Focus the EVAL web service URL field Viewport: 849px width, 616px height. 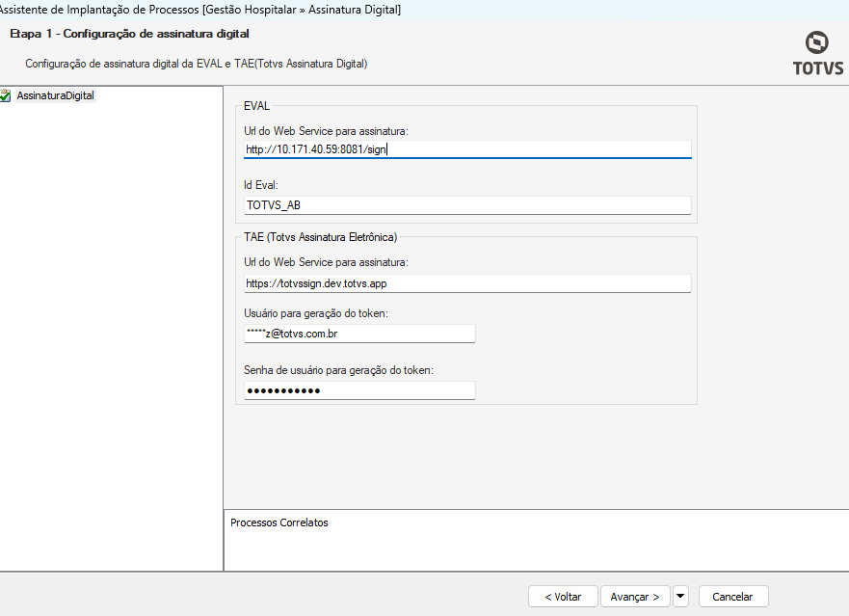coord(467,149)
